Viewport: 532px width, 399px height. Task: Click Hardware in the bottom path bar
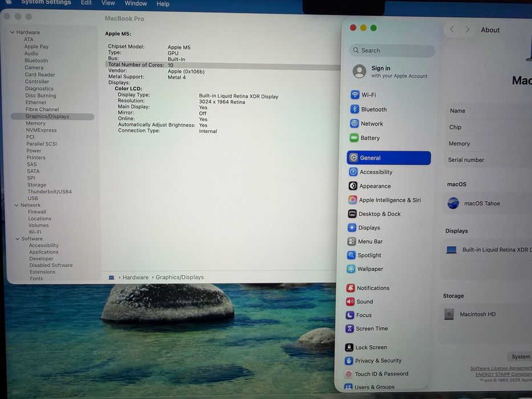pos(135,277)
